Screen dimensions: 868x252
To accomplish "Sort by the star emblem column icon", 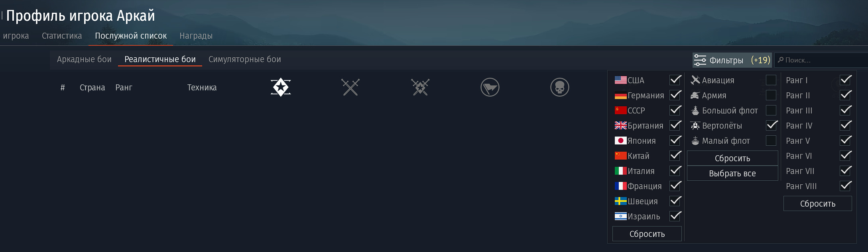I will coord(281,87).
